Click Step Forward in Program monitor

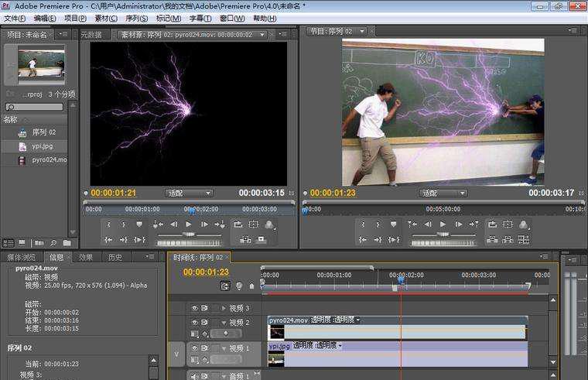click(459, 224)
